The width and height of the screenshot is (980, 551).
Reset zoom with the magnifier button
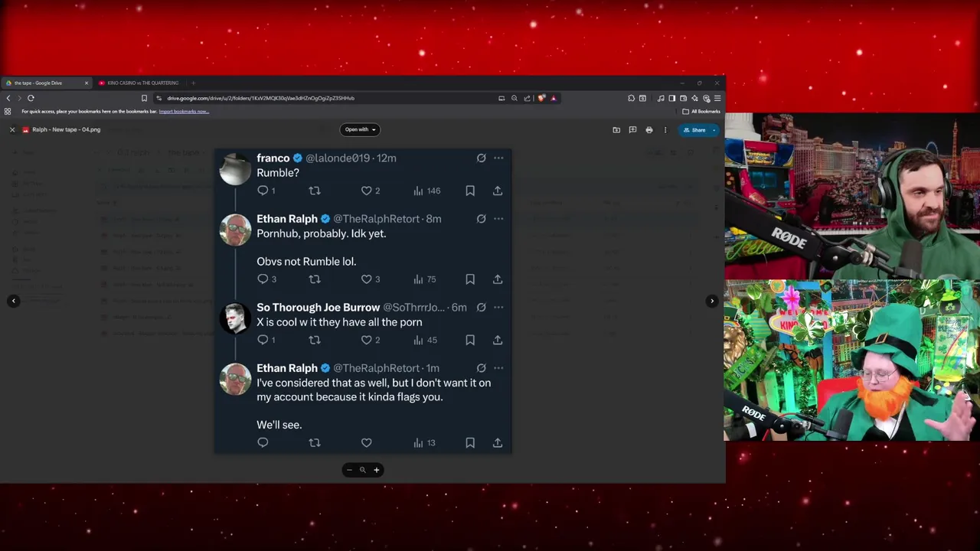[x=363, y=470]
